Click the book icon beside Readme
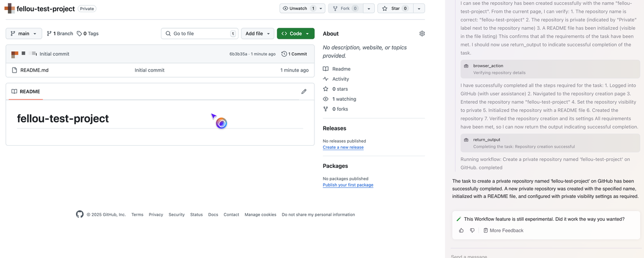This screenshot has height=258, width=644. (x=326, y=69)
